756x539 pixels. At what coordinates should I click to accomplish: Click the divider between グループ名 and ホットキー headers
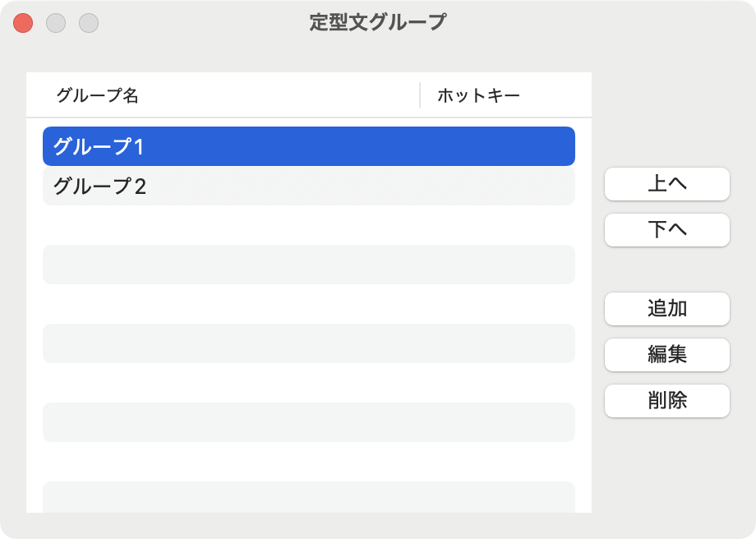tap(420, 95)
